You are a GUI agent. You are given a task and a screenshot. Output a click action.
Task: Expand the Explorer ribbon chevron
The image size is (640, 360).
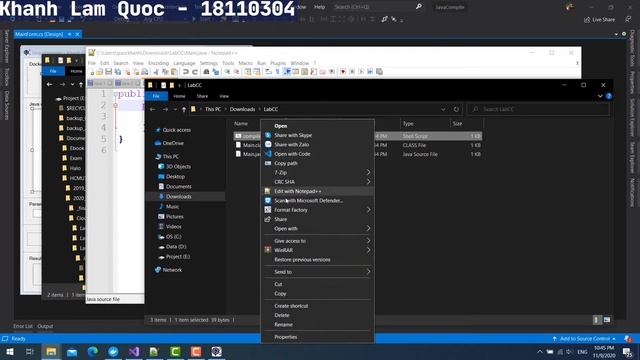(x=600, y=96)
